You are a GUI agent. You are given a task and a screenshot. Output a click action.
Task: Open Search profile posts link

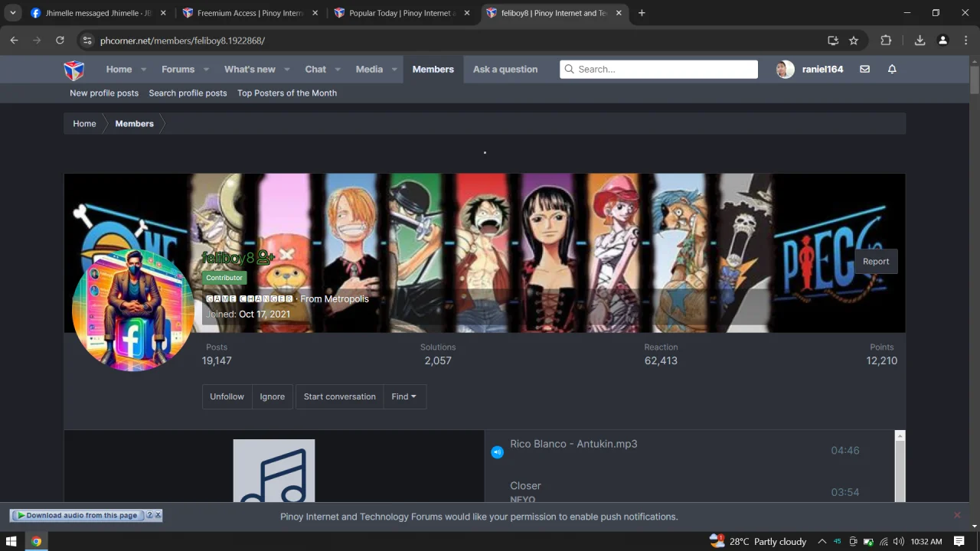[x=188, y=93]
